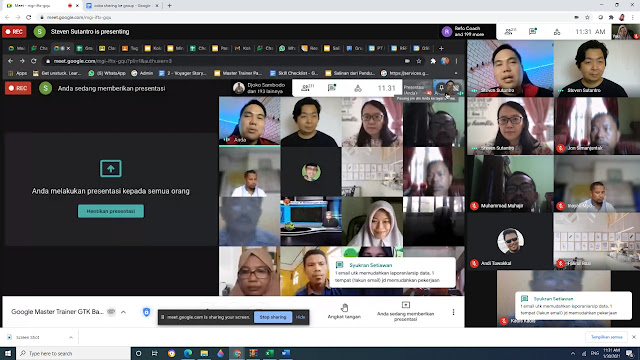Open Microsoft Edge from taskbar

[x=188, y=353]
